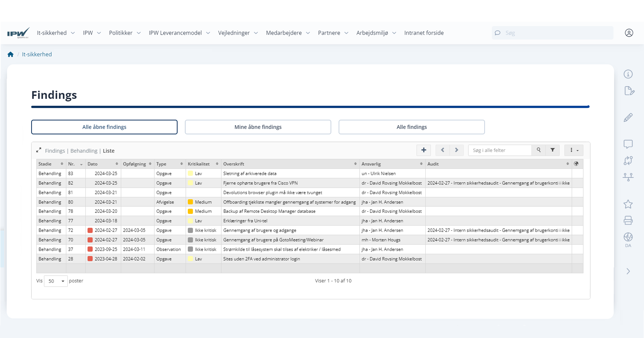Mark page as favorite with star icon
Image resolution: width=644 pixels, height=338 pixels.
tap(628, 204)
